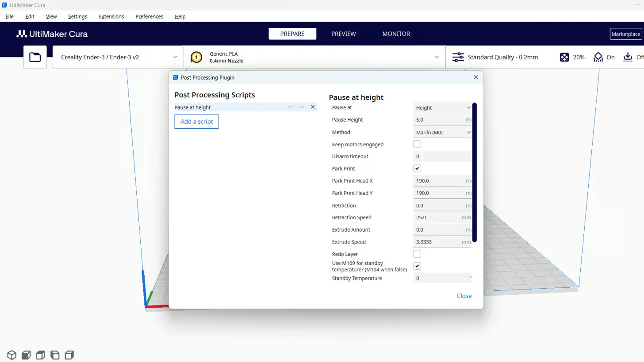644x362 pixels.
Task: Open the Help menu
Action: 180,16
